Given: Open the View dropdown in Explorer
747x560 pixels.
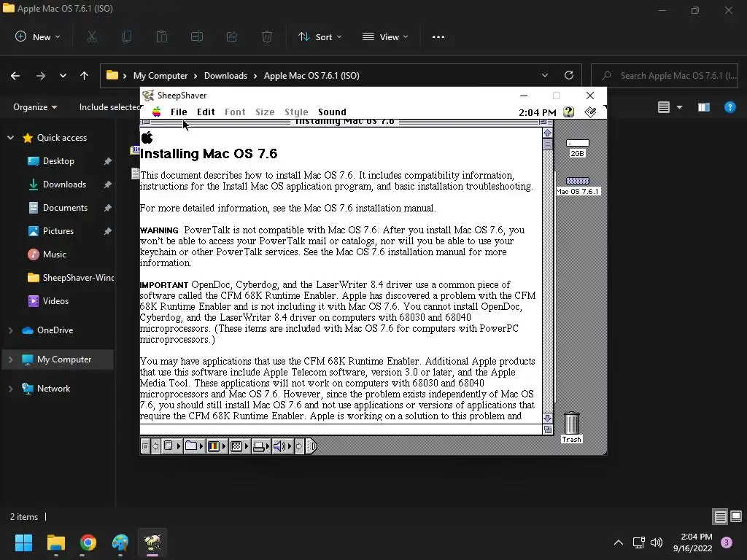Looking at the screenshot, I should click(385, 36).
